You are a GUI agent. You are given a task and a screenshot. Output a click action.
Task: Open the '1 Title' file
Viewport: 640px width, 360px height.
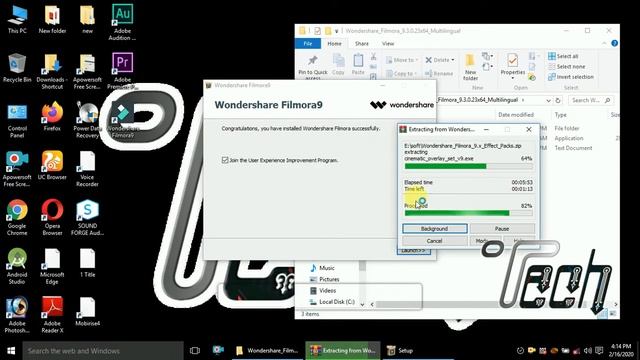coord(87,263)
